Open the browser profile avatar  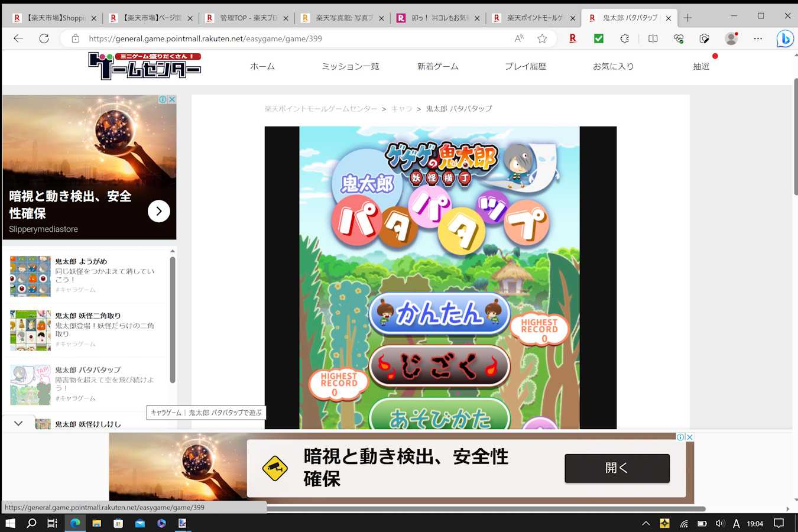point(731,38)
